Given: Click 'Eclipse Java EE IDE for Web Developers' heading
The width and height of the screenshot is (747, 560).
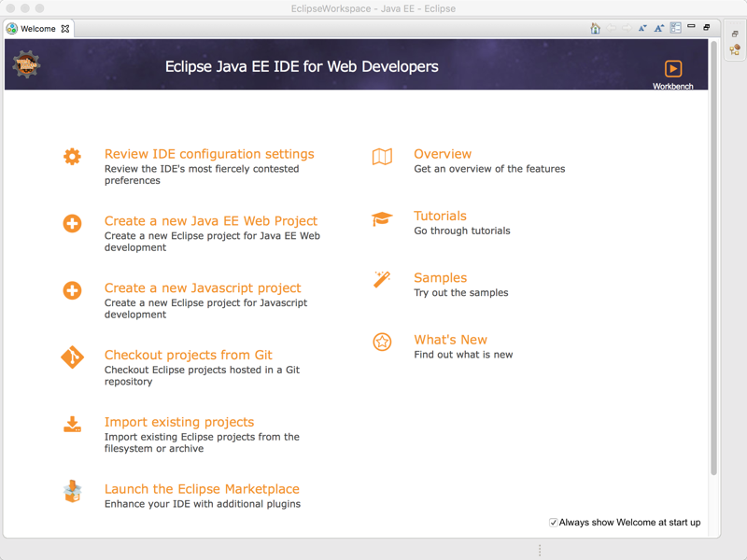Looking at the screenshot, I should point(302,66).
